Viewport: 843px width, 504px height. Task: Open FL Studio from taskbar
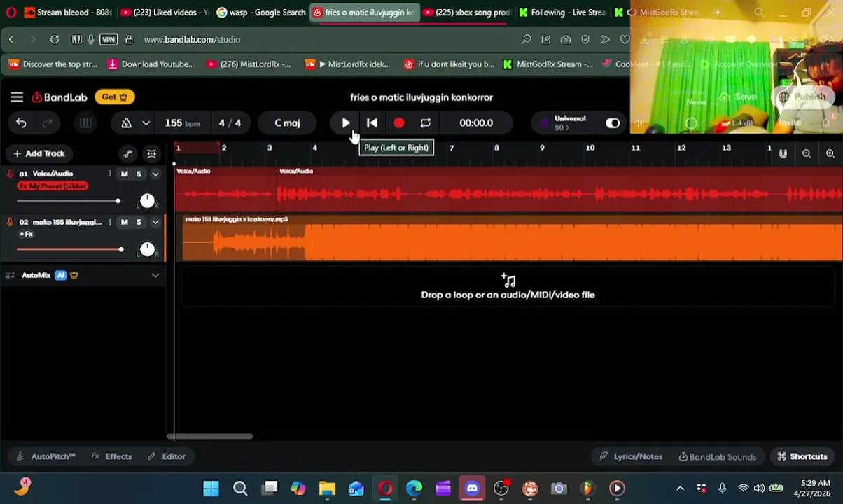(x=587, y=488)
